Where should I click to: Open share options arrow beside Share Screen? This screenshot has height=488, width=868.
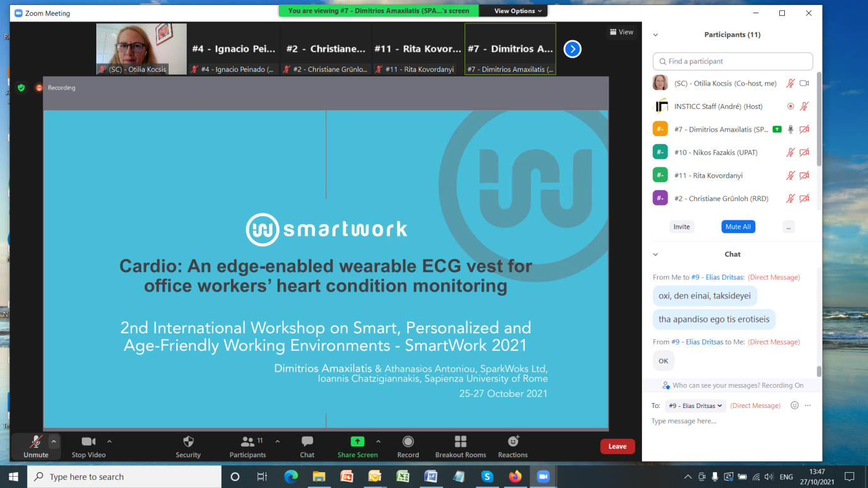click(x=378, y=441)
